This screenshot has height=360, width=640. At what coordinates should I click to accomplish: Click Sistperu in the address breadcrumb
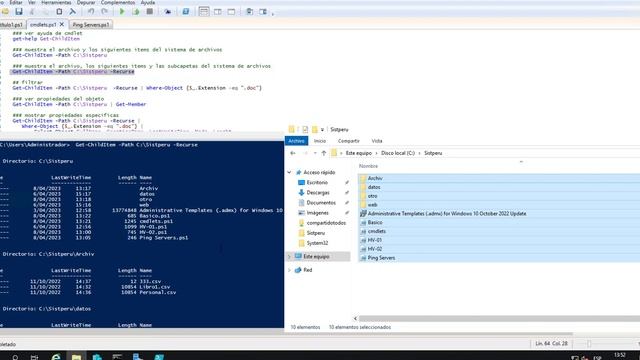(433, 153)
